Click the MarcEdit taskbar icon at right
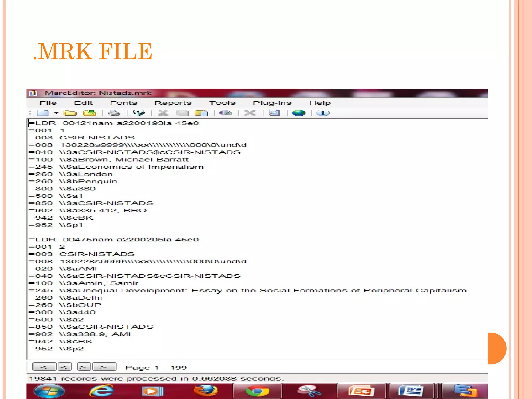 (x=465, y=391)
